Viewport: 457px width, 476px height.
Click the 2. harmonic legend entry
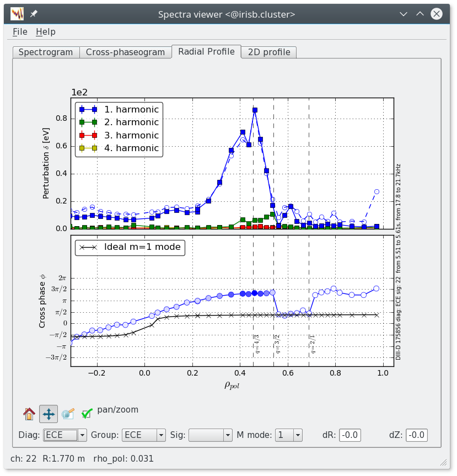pos(119,122)
